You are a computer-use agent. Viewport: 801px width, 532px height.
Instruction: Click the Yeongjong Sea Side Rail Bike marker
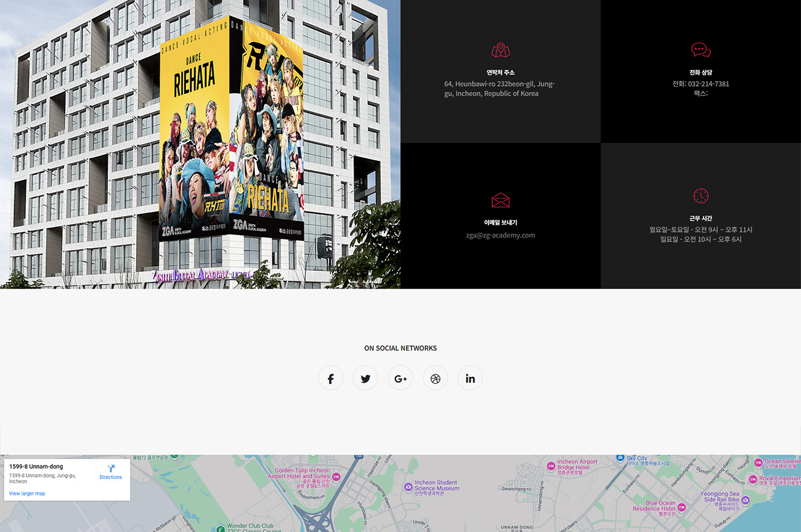745,500
